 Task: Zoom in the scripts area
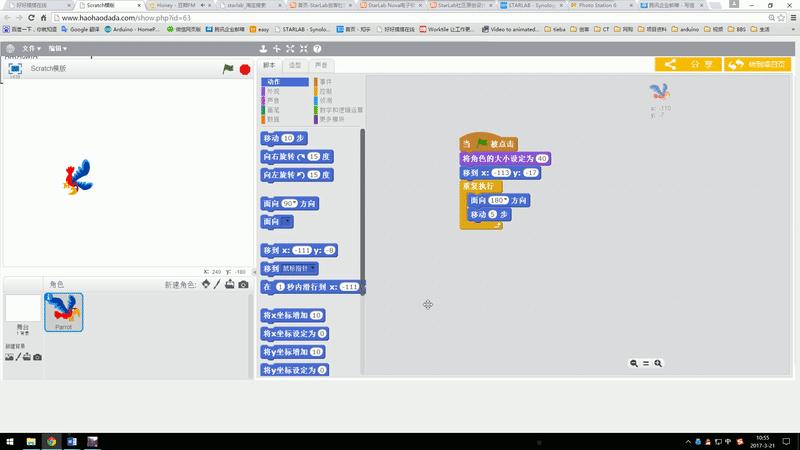coord(658,363)
